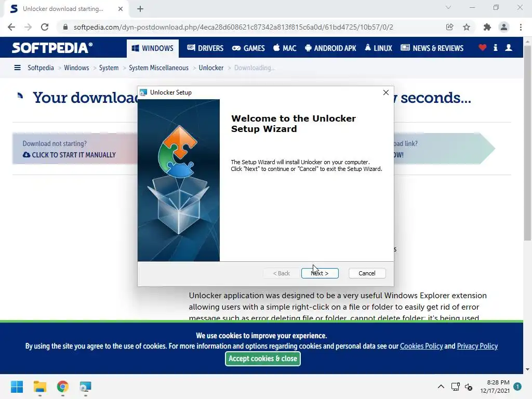Viewport: 532px width, 399px height.
Task: Open the Windows Start menu
Action: (x=17, y=387)
